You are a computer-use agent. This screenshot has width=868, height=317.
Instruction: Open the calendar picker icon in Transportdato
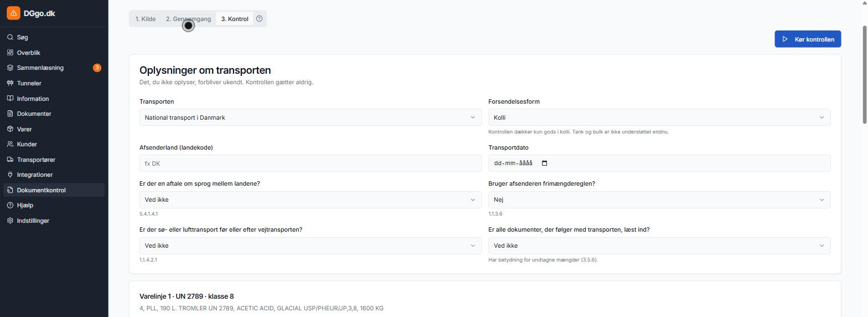pyautogui.click(x=544, y=163)
